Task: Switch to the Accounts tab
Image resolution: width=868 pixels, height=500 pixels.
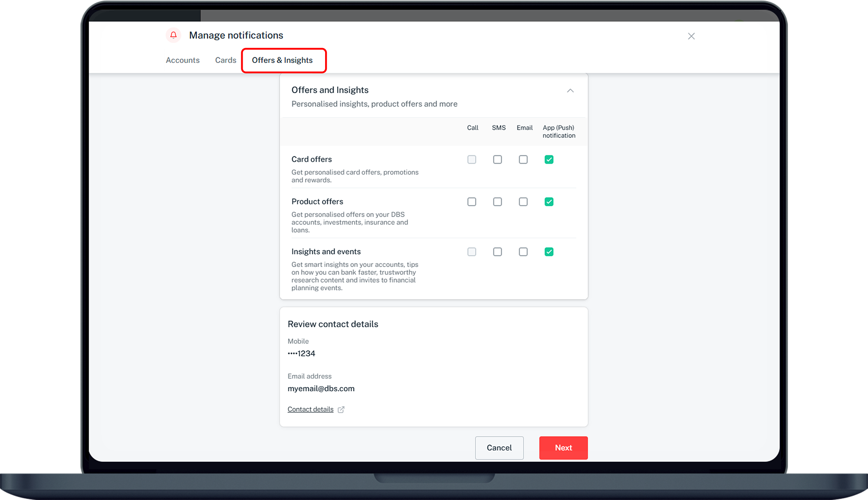Action: tap(182, 60)
